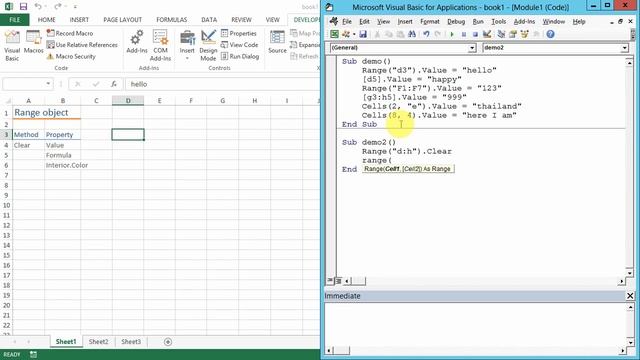Open COM Add-Ins dialog
Image resolution: width=640 pixels, height=360 pixels.
[x=160, y=46]
